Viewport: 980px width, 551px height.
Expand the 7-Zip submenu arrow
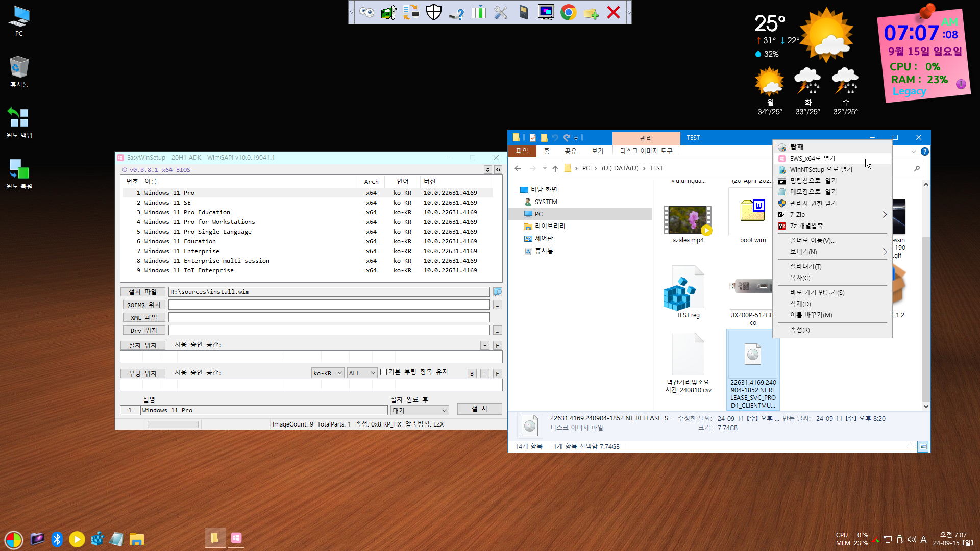click(x=885, y=215)
